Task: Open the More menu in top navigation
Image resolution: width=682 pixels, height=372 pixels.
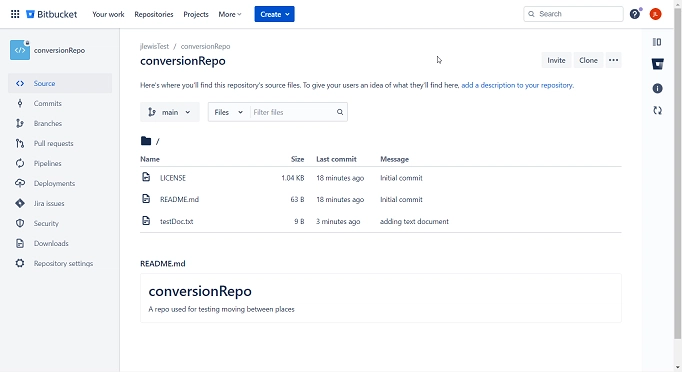Action: (x=230, y=14)
